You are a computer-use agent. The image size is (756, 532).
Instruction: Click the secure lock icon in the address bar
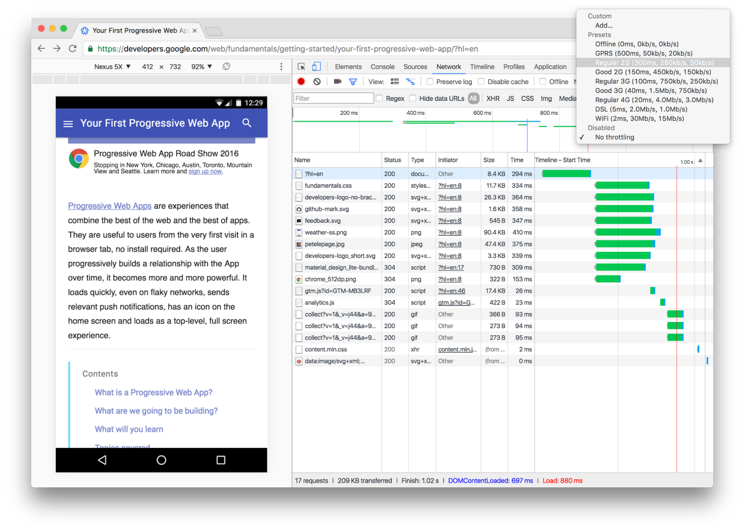pyautogui.click(x=90, y=49)
